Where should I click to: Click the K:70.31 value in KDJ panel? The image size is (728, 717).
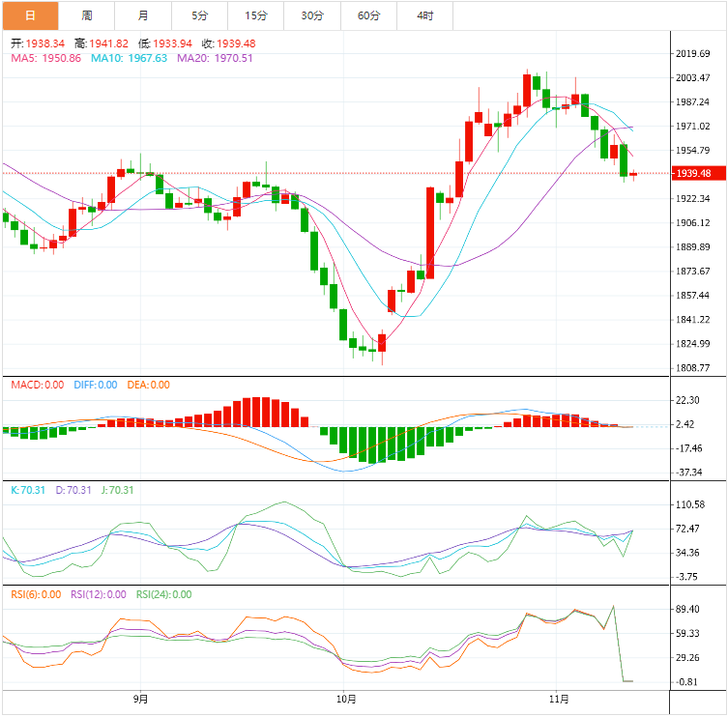[28, 490]
